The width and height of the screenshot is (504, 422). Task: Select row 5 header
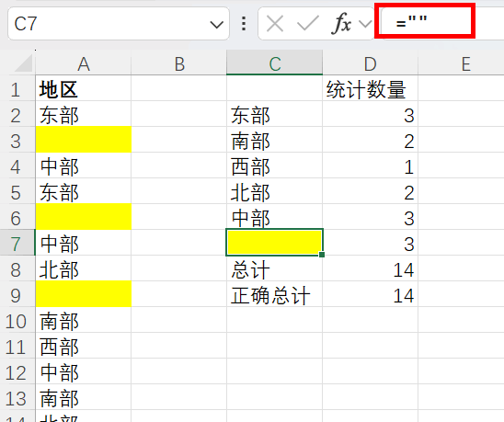pos(17,191)
